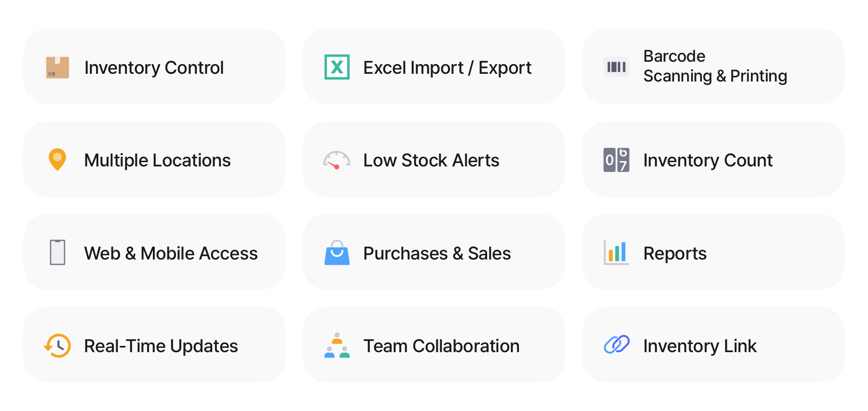The width and height of the screenshot is (868, 411).
Task: Click the Web & Mobile Access phone icon
Action: (x=57, y=252)
